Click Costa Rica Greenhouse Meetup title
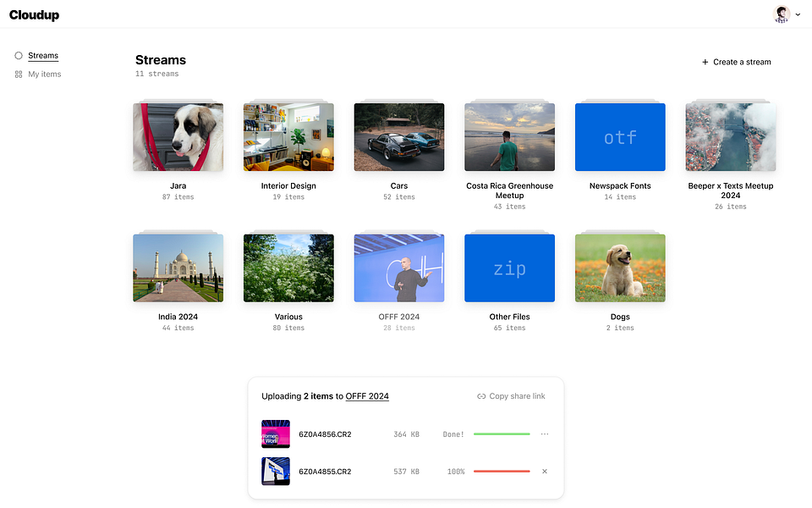This screenshot has height=508, width=812. click(509, 190)
